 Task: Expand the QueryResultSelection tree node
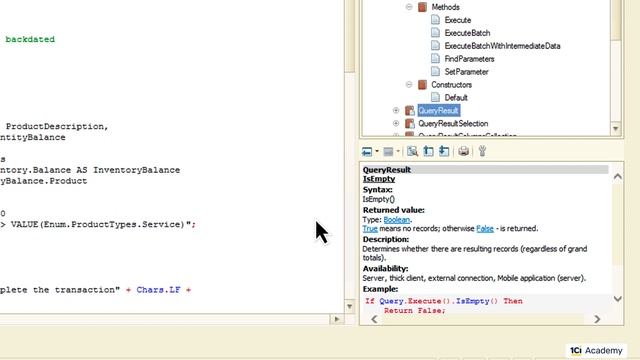point(396,123)
